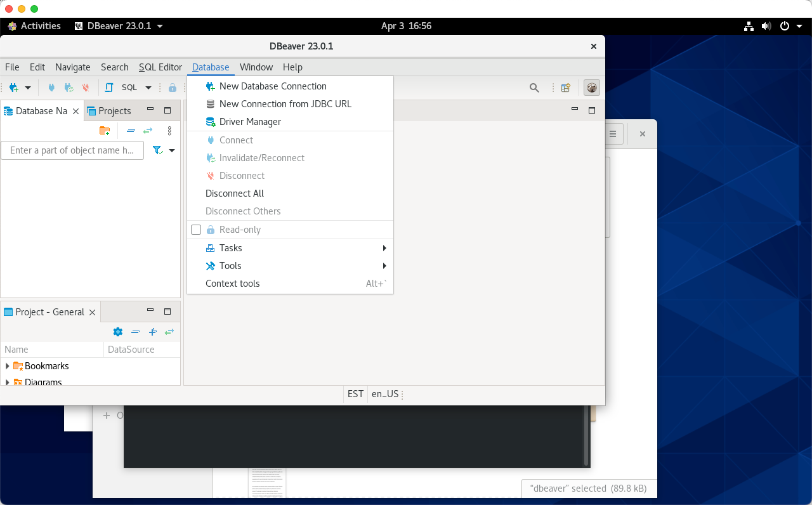Screen dimensions: 812x505
Task: Switch to the Projects tab
Action: point(109,110)
